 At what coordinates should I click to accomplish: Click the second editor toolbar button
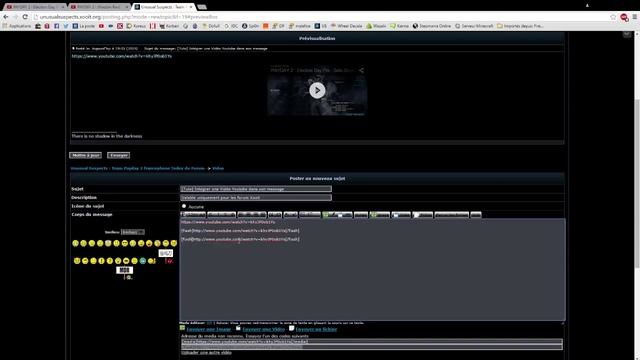coord(222,215)
